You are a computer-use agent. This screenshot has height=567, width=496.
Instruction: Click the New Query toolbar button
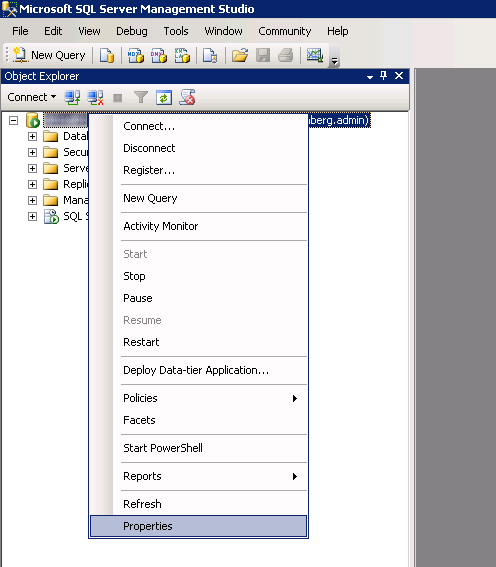click(49, 55)
